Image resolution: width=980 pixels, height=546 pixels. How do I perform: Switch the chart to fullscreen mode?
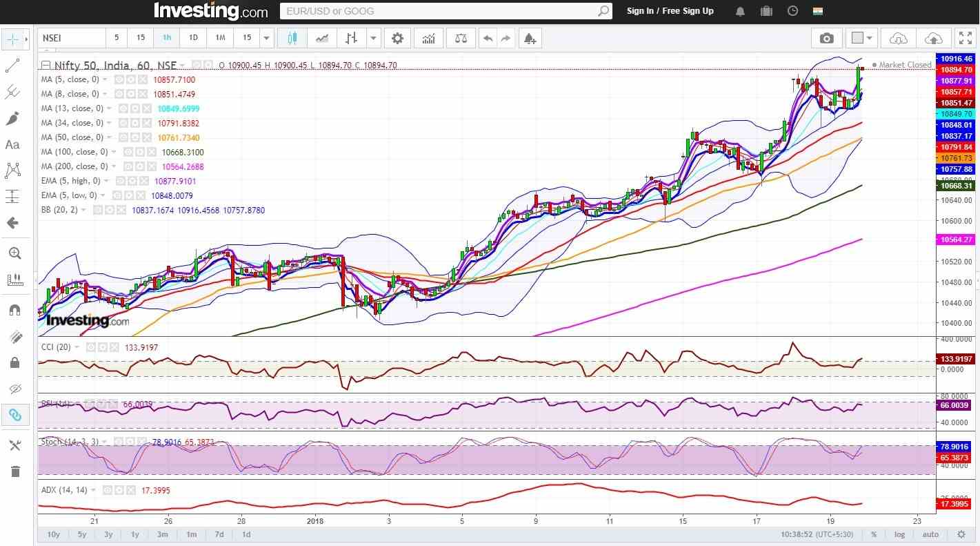965,39
